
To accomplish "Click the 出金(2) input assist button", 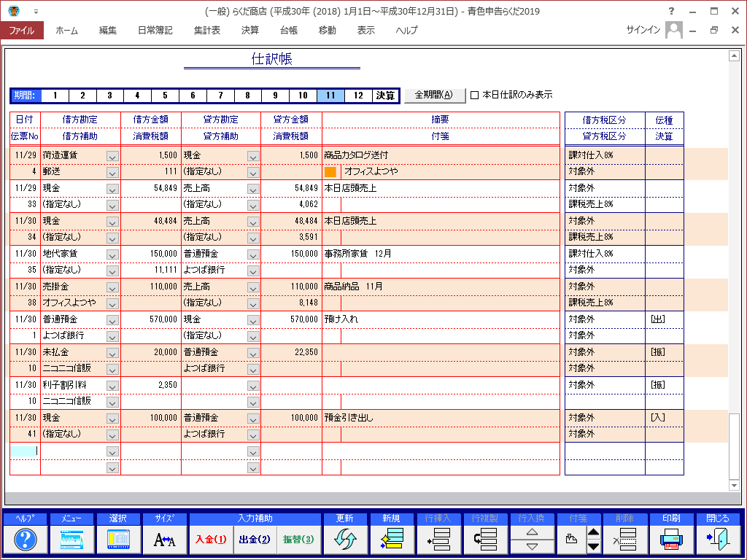I will pos(255,540).
